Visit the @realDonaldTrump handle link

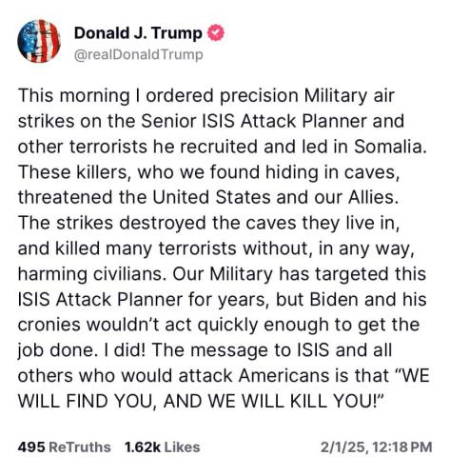[x=138, y=55]
